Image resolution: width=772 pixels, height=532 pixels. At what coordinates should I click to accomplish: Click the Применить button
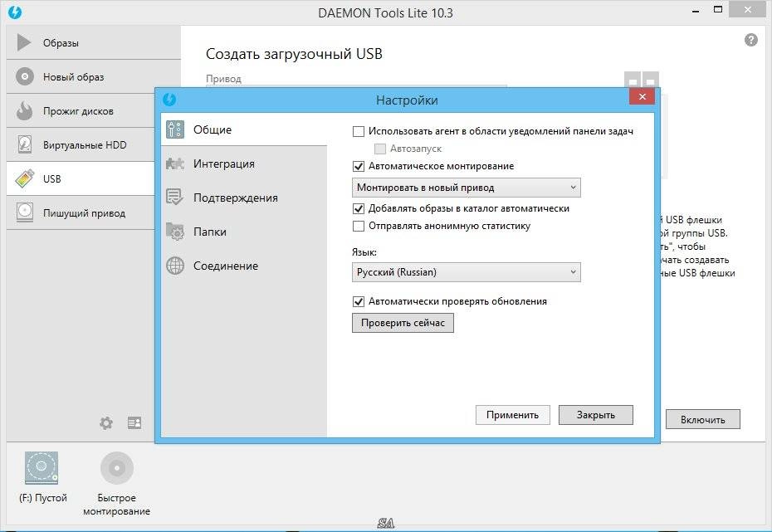tap(512, 415)
